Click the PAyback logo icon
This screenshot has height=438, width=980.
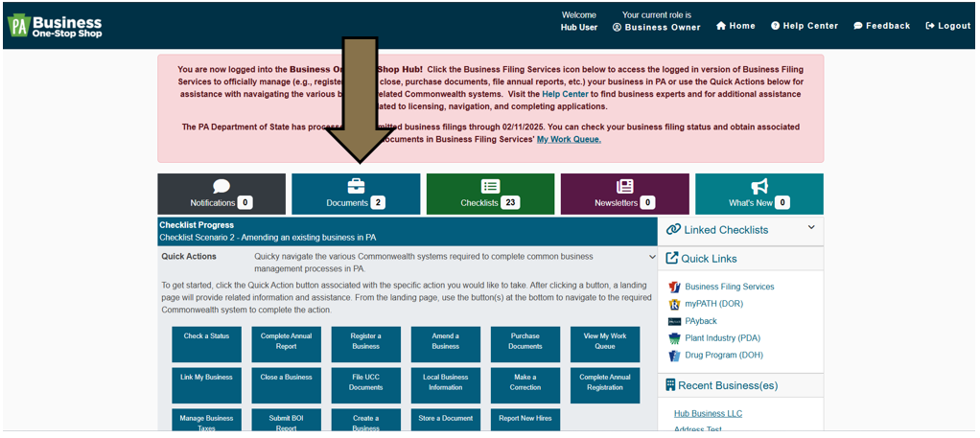pyautogui.click(x=674, y=321)
